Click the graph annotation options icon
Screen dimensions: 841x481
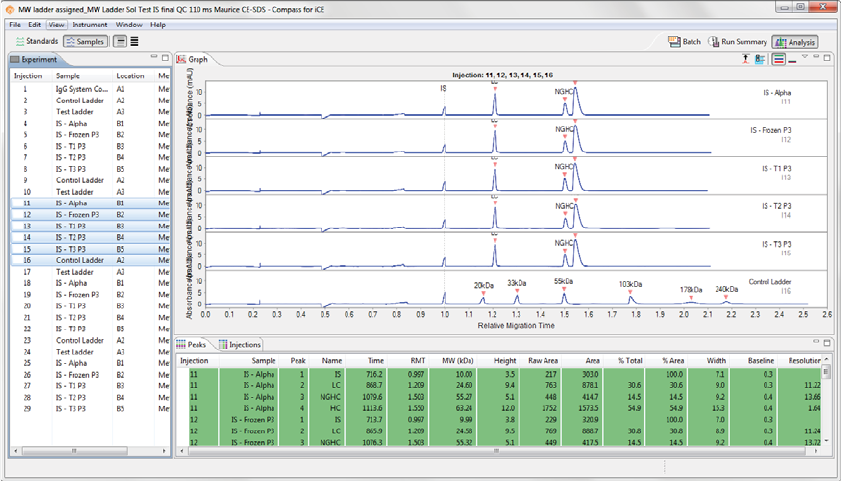tap(760, 59)
